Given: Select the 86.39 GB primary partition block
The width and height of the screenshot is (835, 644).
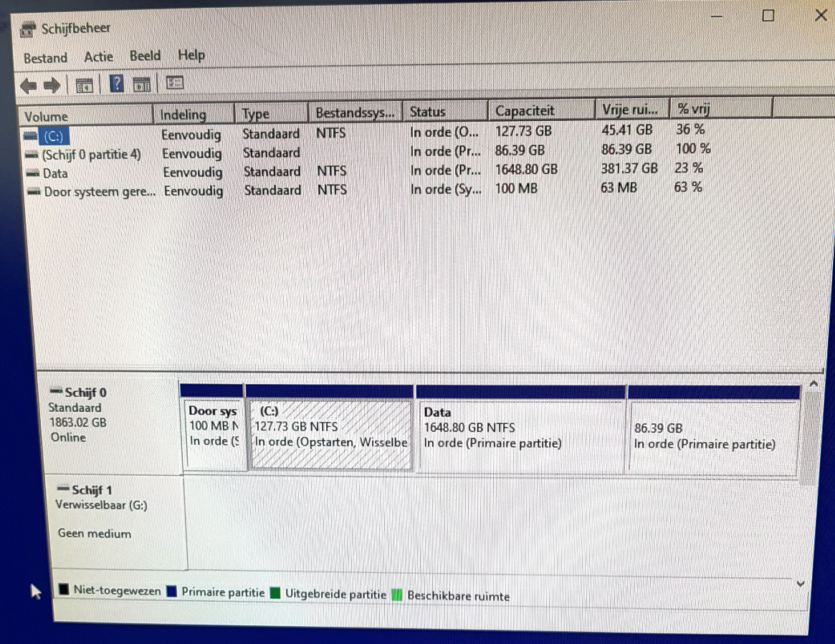Looking at the screenshot, I should pyautogui.click(x=714, y=430).
